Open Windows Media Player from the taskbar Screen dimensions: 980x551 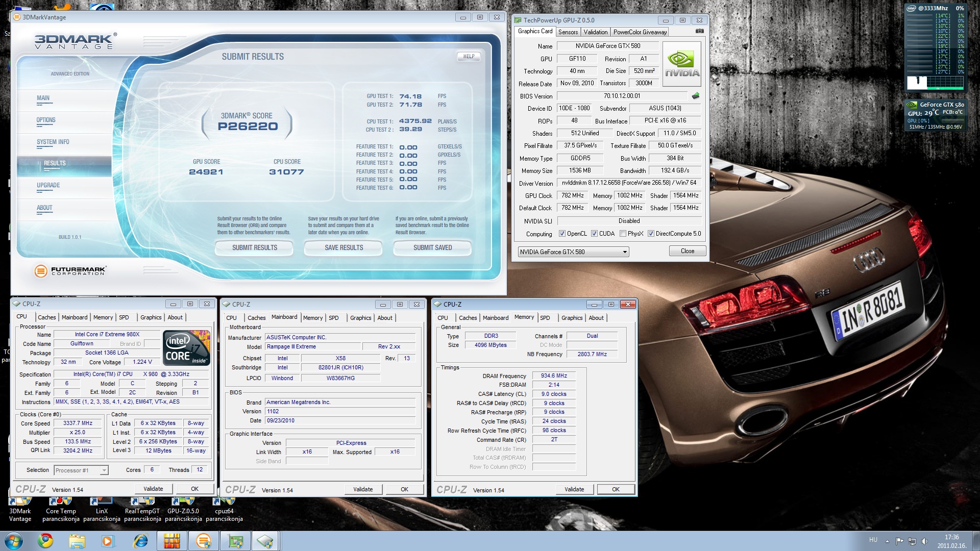pos(108,540)
